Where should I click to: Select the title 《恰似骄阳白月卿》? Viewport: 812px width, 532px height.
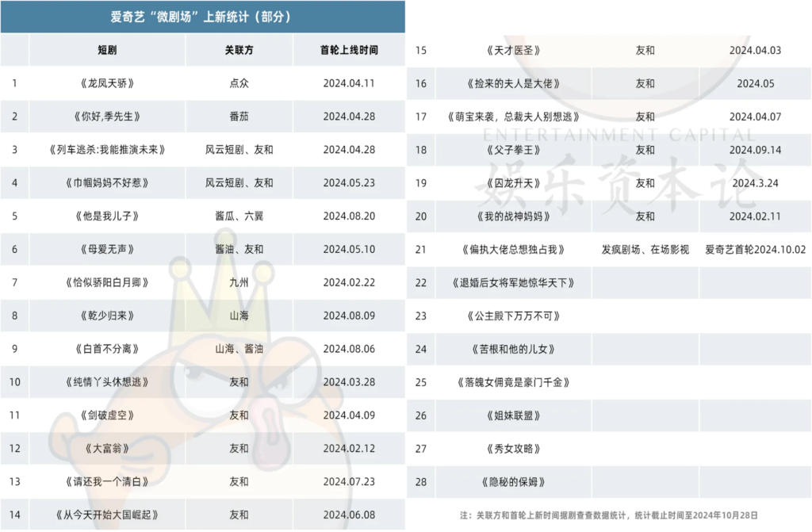coord(107,282)
